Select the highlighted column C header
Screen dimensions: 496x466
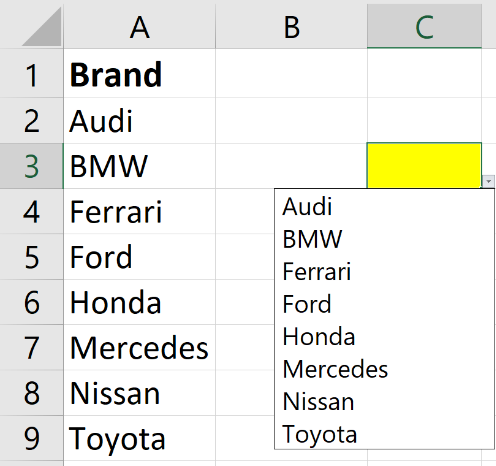coord(424,27)
